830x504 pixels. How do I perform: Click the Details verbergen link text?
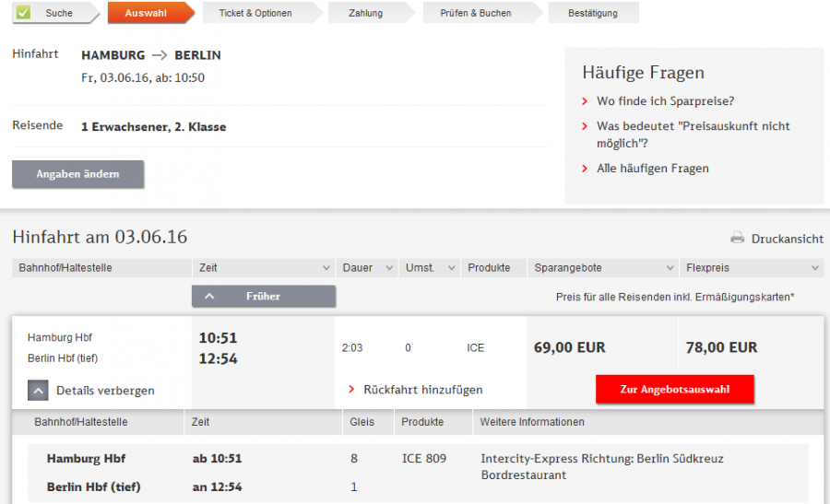[x=105, y=391]
